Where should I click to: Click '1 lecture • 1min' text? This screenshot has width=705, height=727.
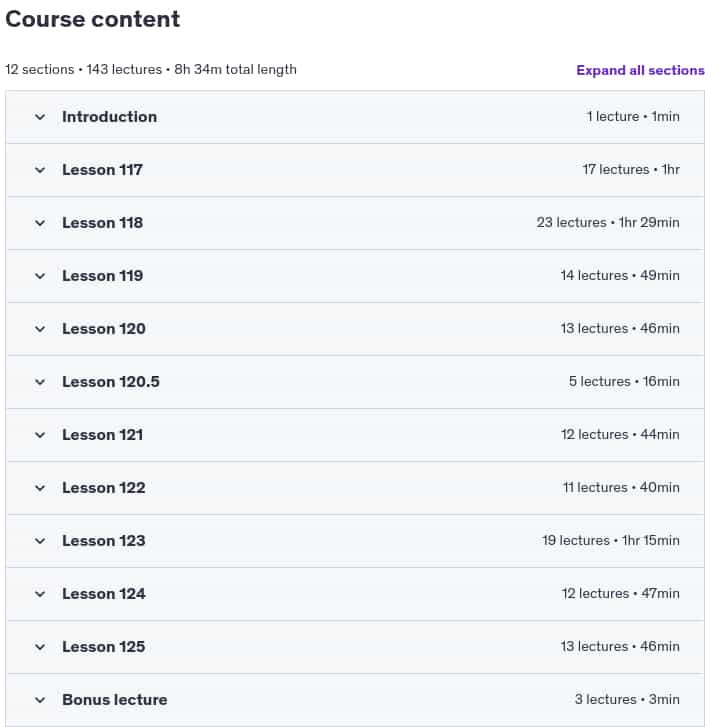pyautogui.click(x=633, y=116)
